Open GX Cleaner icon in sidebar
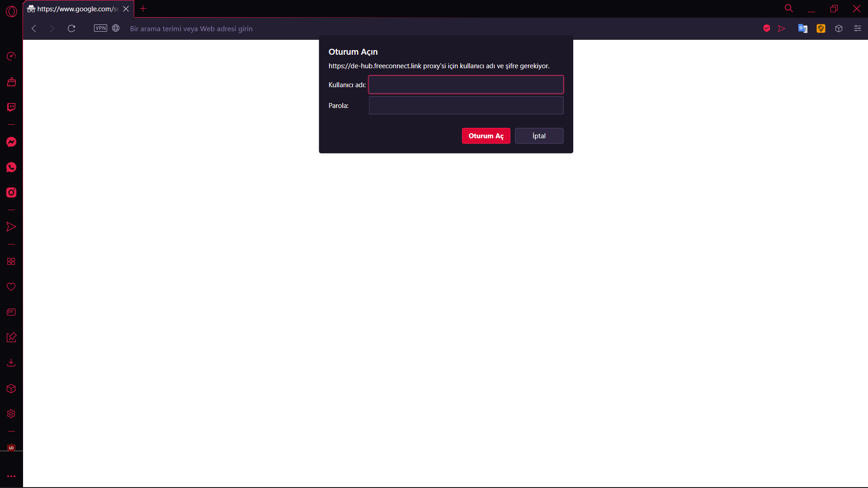The width and height of the screenshot is (868, 488). [11, 82]
